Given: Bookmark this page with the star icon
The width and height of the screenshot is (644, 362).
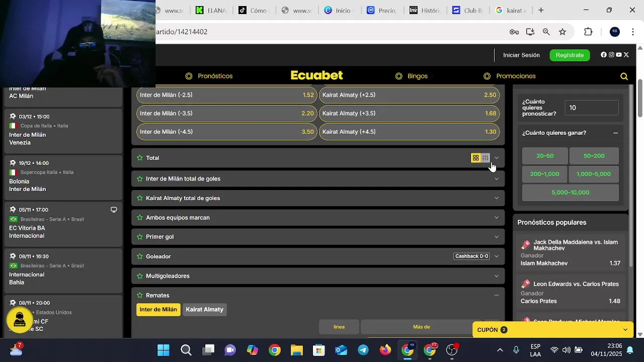Looking at the screenshot, I should 562,32.
